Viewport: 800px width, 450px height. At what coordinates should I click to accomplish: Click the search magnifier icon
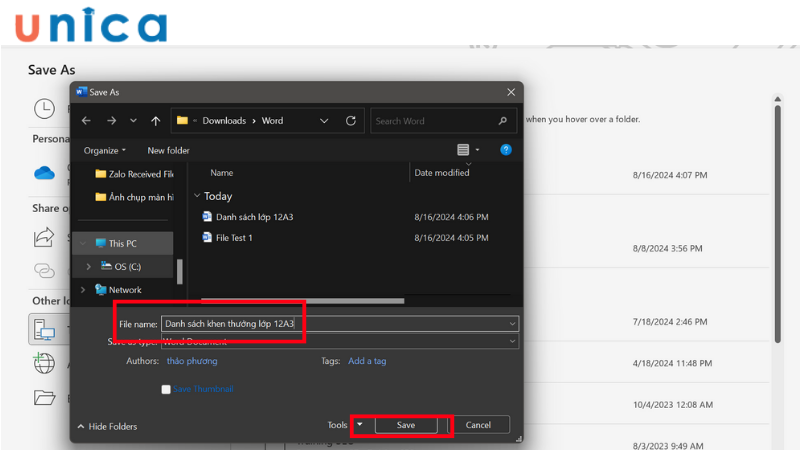click(x=502, y=121)
